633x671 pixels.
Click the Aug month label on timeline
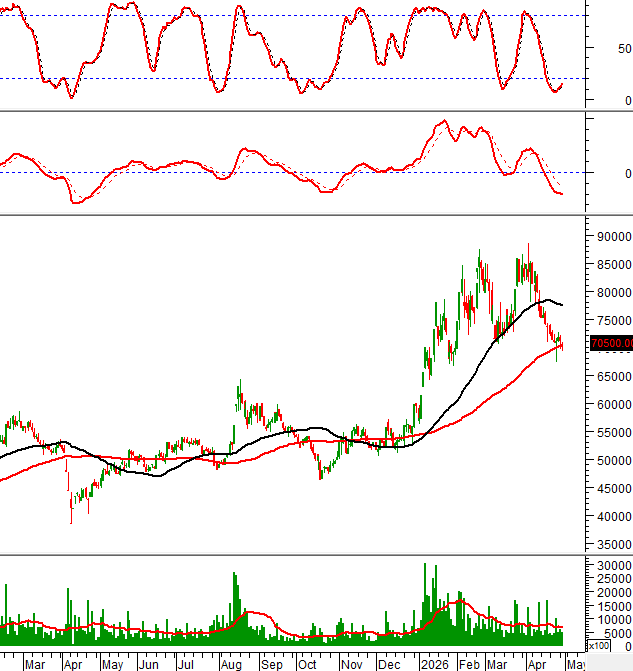point(231,664)
